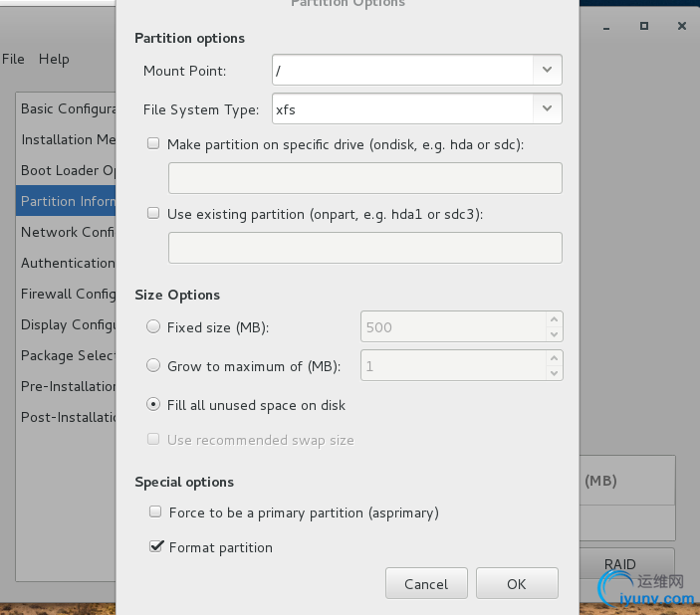Expand the File System Type dropdown

tap(548, 107)
